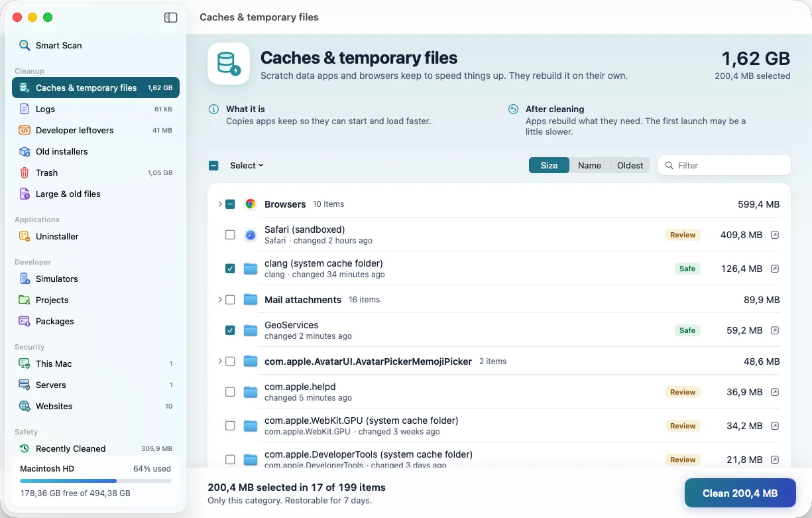Check the com.apple.helpd checkbox
Image resolution: width=812 pixels, height=518 pixels.
(230, 392)
